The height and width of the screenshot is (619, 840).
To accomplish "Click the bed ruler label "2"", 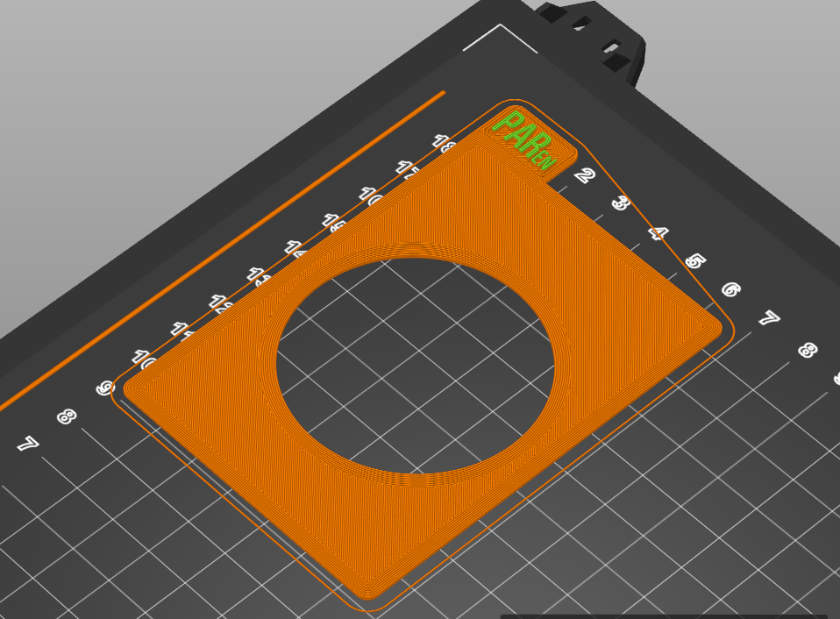I will tap(585, 175).
